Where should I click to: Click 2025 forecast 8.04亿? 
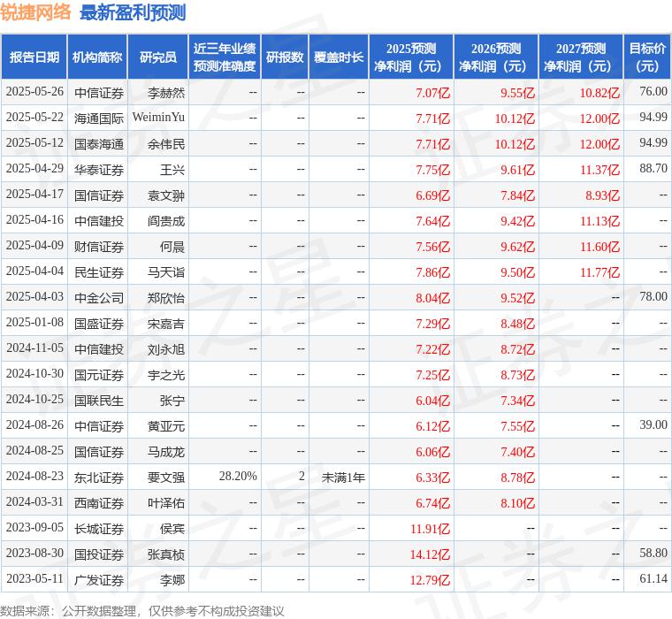433,298
